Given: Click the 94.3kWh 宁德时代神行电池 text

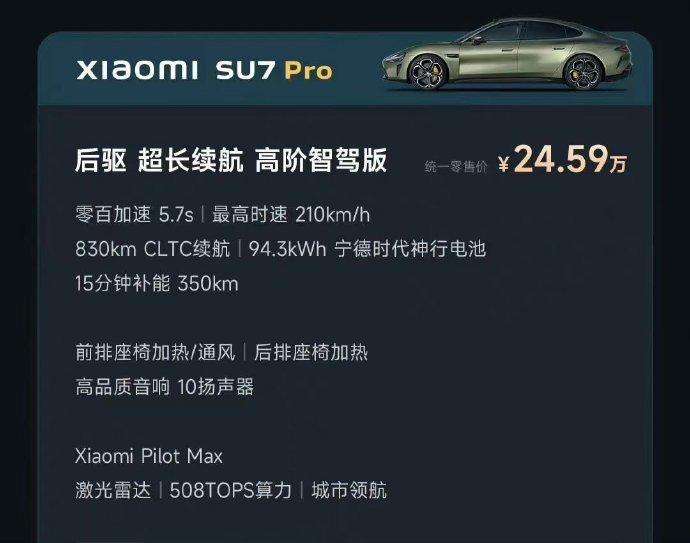Looking at the screenshot, I should click(367, 249).
